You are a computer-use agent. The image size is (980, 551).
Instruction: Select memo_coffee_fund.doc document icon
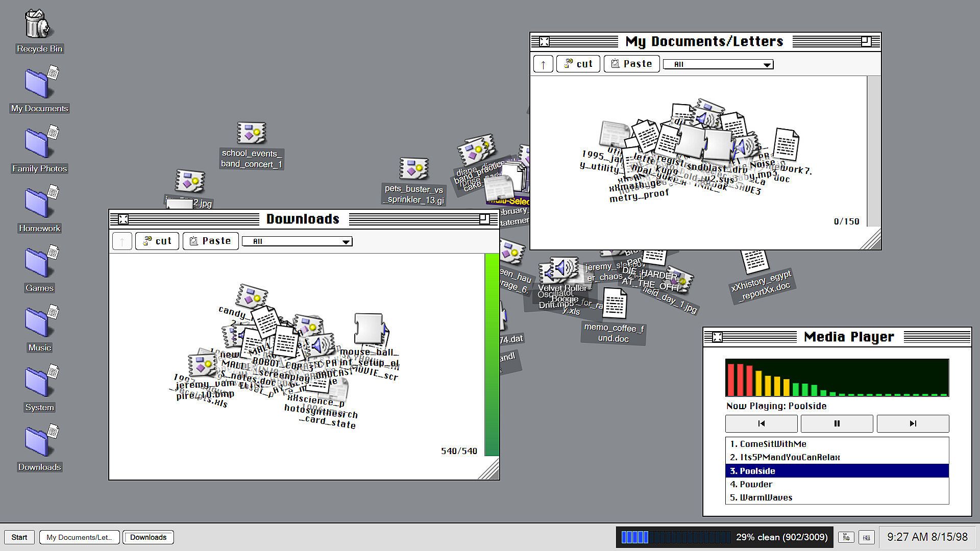point(615,303)
